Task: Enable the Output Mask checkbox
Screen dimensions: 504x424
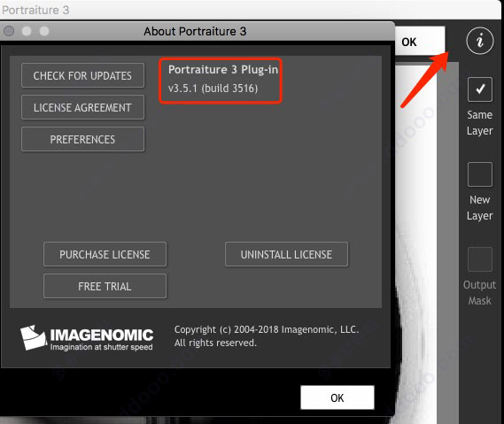Action: [x=479, y=259]
